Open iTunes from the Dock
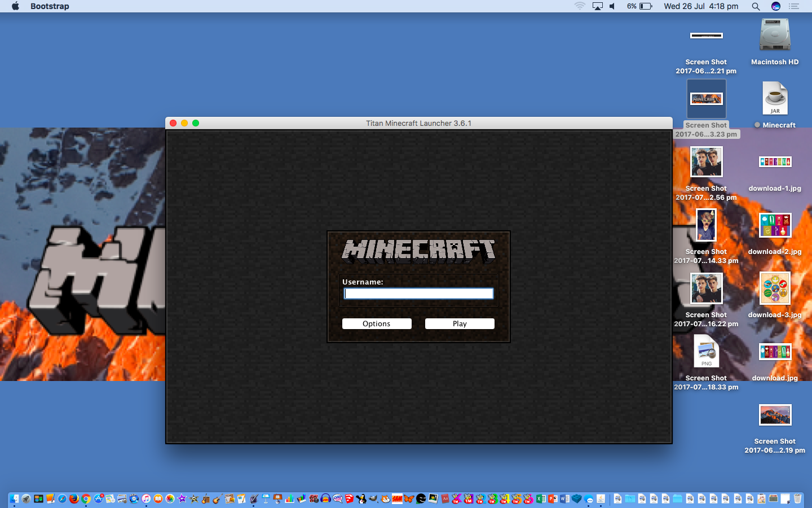 pos(146,498)
